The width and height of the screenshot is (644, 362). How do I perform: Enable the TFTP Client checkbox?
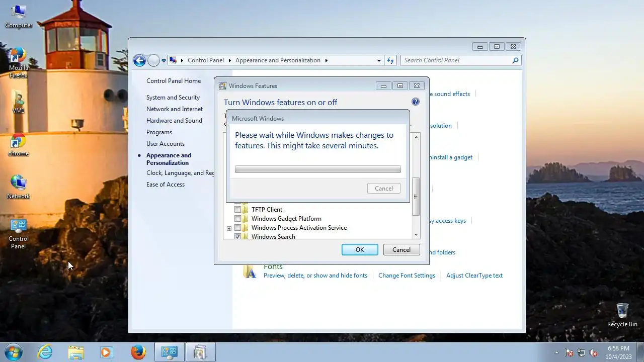pyautogui.click(x=237, y=210)
